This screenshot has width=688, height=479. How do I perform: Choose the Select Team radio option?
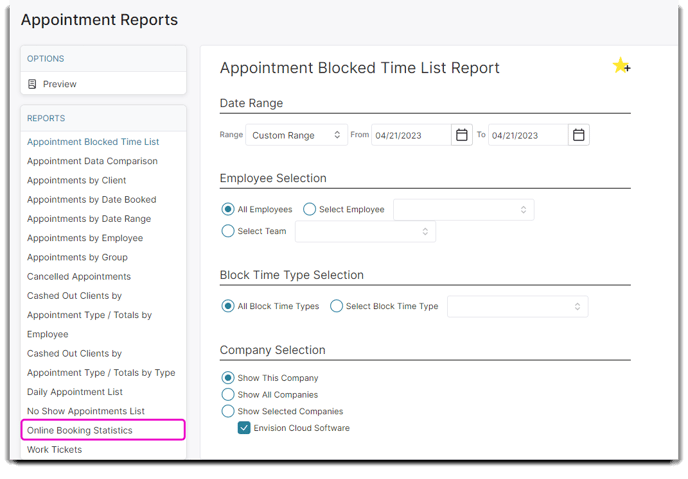coord(228,231)
